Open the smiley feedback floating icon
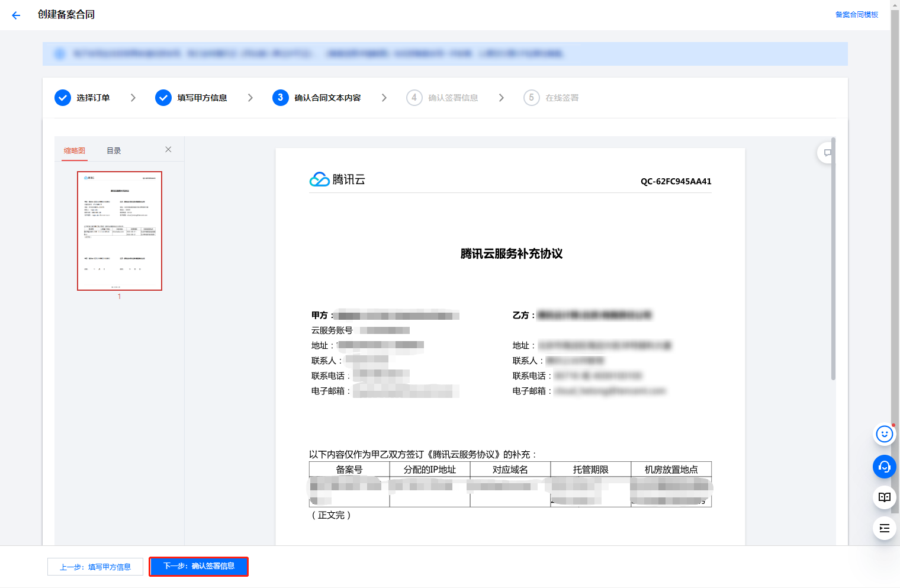This screenshot has height=588, width=900. (884, 434)
